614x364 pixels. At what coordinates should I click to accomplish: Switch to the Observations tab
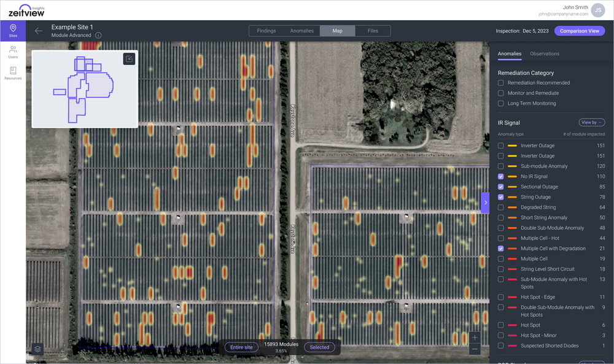(545, 54)
